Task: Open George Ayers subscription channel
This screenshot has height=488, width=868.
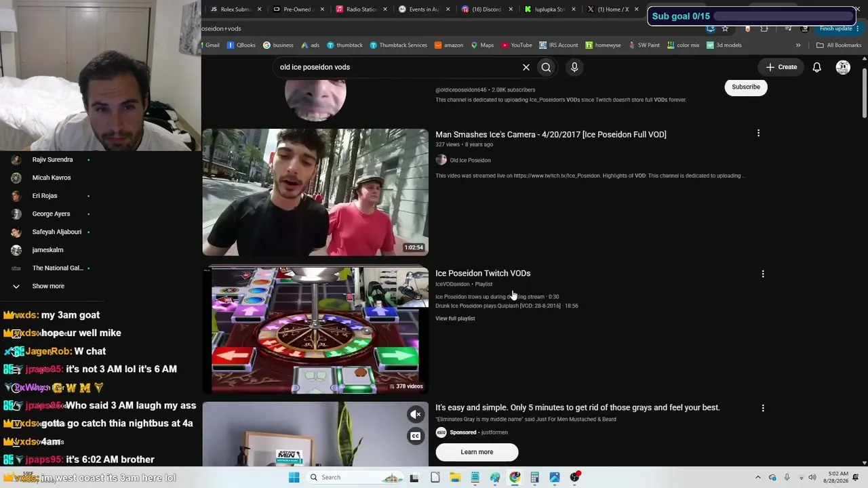Action: tap(51, 214)
